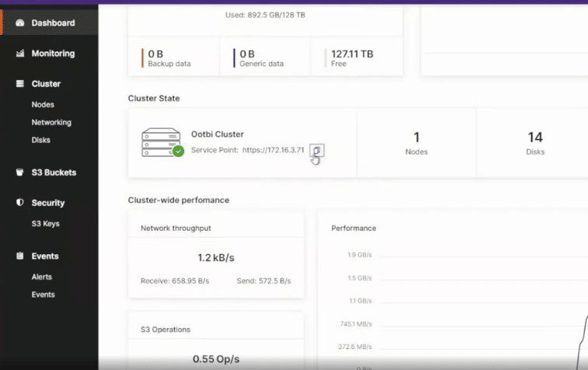Click the Ootbi Cluster server icon
The width and height of the screenshot is (588, 370).
click(161, 142)
